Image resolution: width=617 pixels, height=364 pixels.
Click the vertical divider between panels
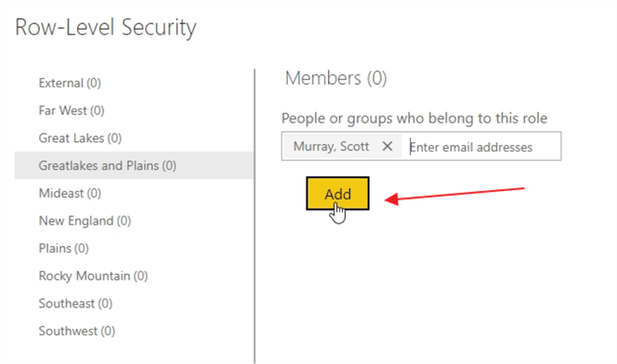click(255, 216)
